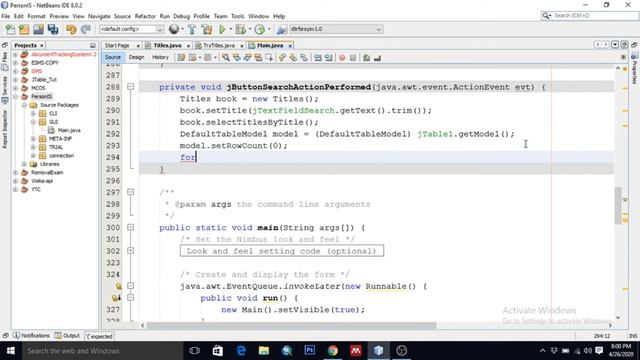Select the TRIAL package
This screenshot has height=360, width=640.
pyautogui.click(x=56, y=147)
